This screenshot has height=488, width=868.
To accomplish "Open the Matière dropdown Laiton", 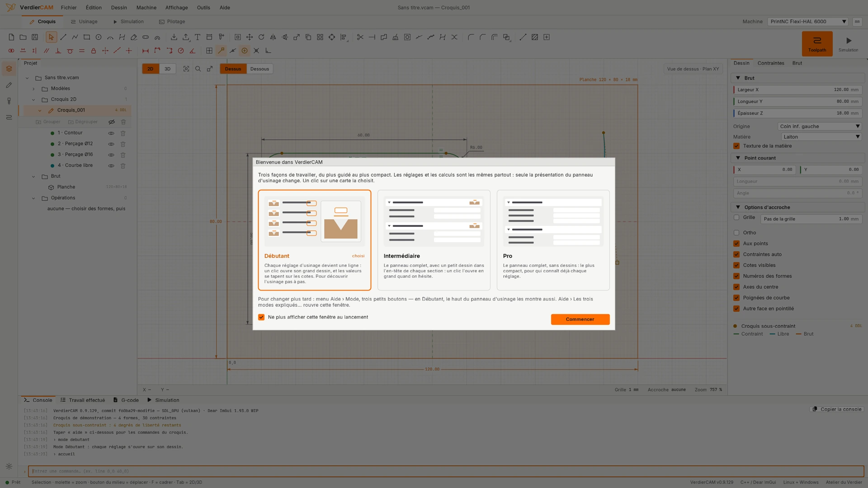I will pyautogui.click(x=821, y=137).
